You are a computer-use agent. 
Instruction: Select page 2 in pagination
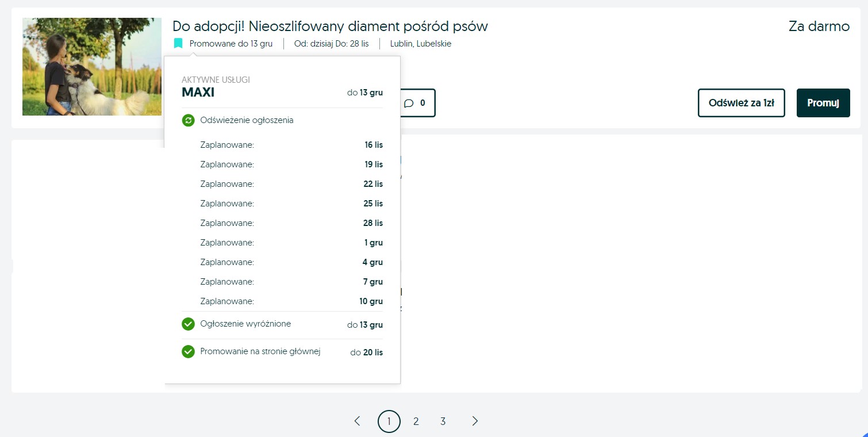click(x=416, y=421)
